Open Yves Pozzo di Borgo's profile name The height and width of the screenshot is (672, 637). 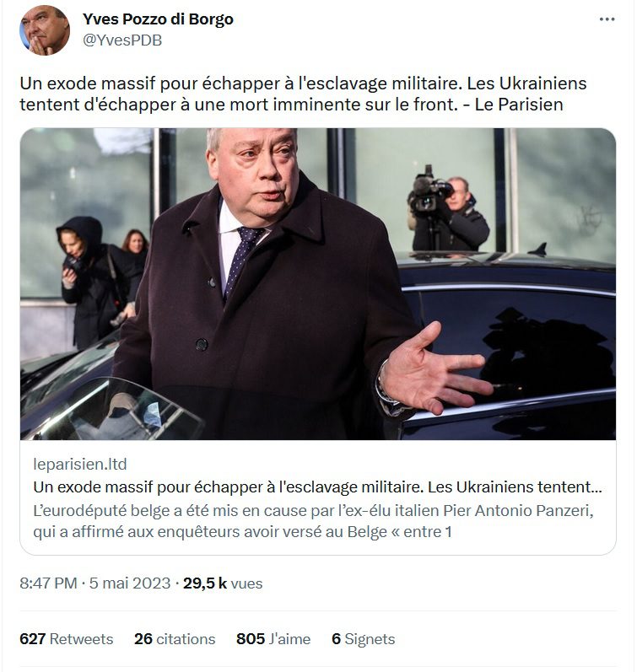coord(158,19)
